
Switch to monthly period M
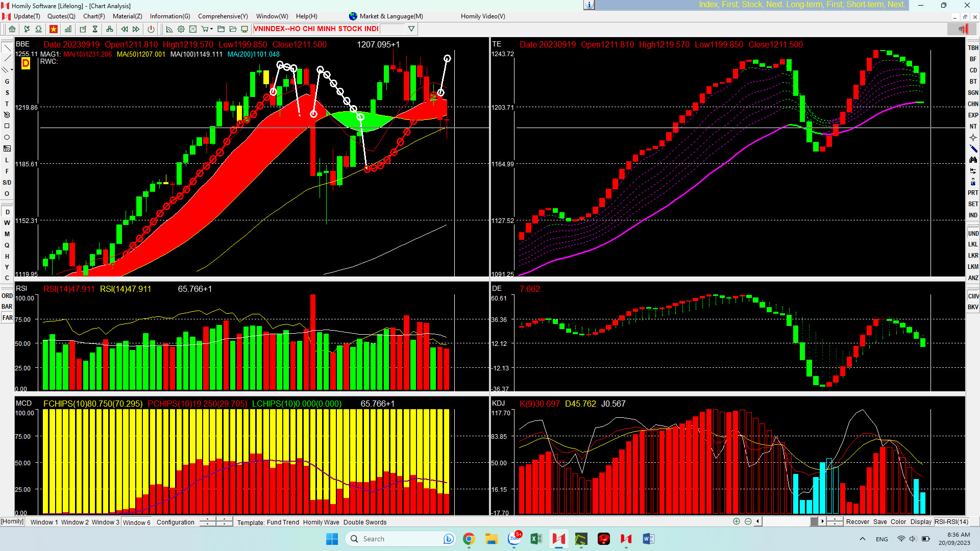7,234
